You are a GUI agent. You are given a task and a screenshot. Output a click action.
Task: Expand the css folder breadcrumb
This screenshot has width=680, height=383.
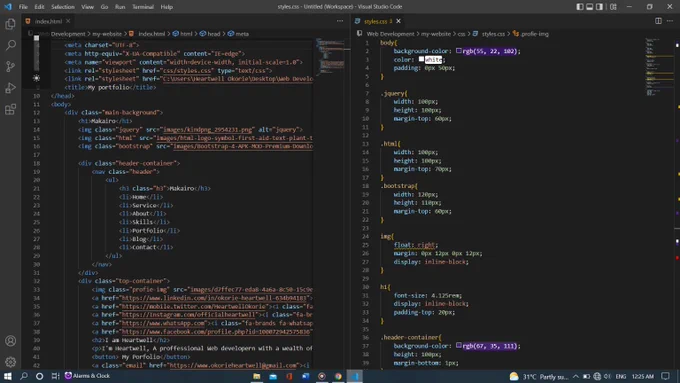click(x=461, y=33)
